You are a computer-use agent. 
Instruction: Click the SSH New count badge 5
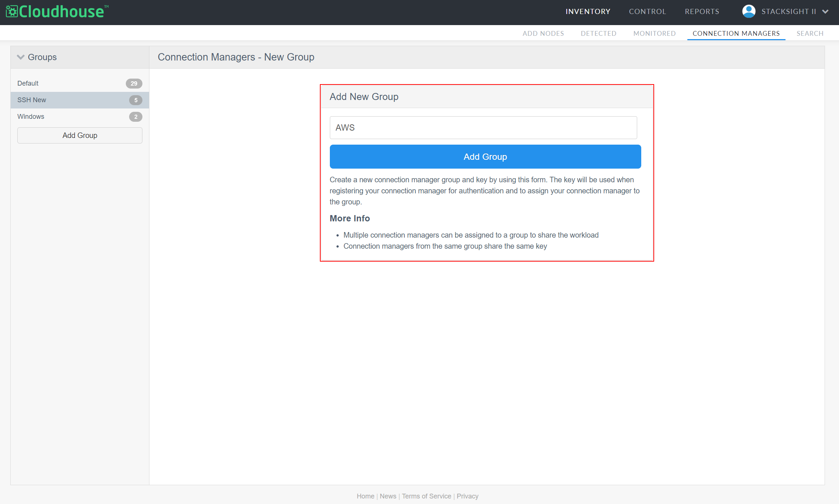pyautogui.click(x=136, y=100)
